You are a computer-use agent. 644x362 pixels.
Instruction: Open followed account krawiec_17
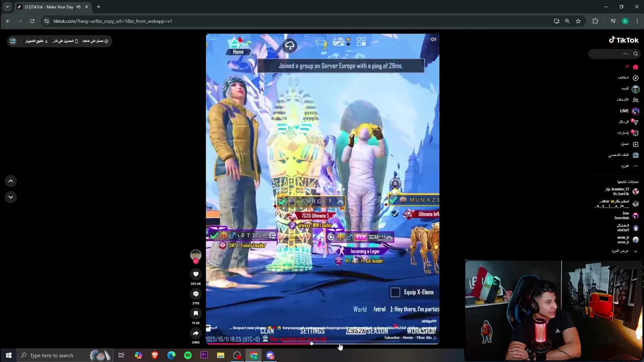pyautogui.click(x=622, y=192)
